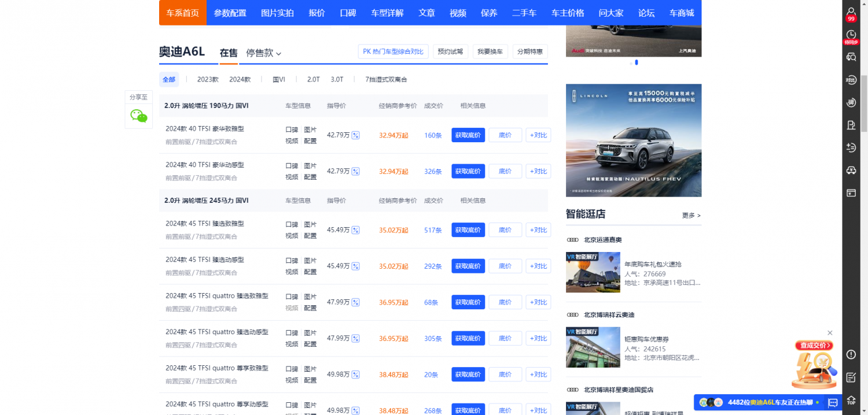Open the Lincoln Nautilus FHEV advertisement
Viewport: 868px width, 415px height.
[x=634, y=140]
